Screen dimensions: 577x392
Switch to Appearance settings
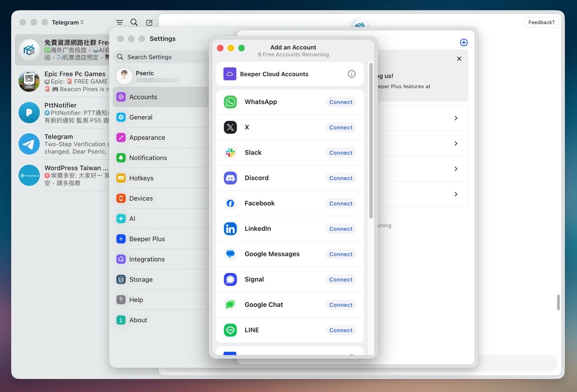tap(160, 137)
